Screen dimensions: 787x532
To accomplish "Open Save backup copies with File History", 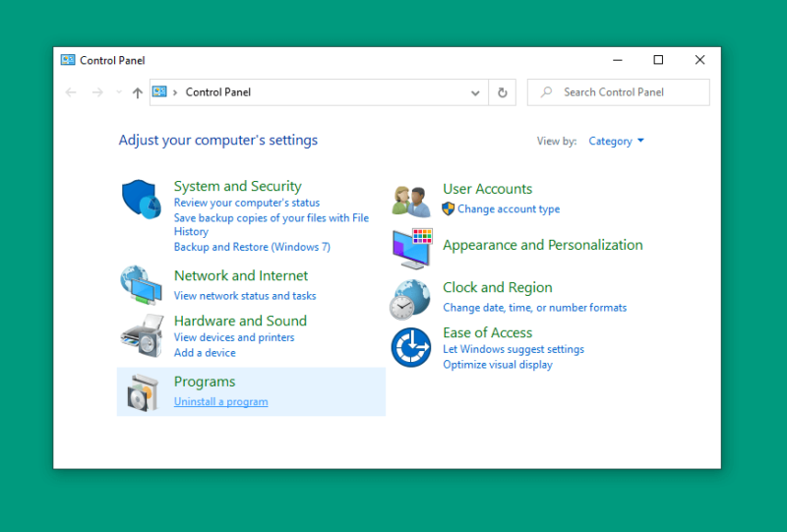I will click(272, 224).
